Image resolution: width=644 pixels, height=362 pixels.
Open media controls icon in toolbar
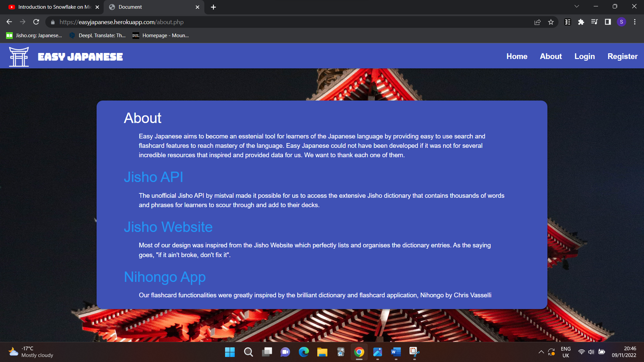[x=594, y=22]
